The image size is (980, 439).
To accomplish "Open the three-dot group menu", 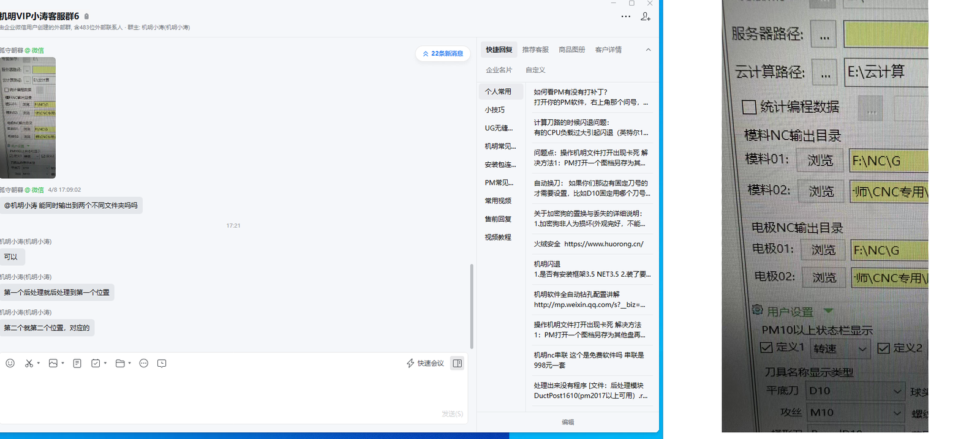I will 625,17.
